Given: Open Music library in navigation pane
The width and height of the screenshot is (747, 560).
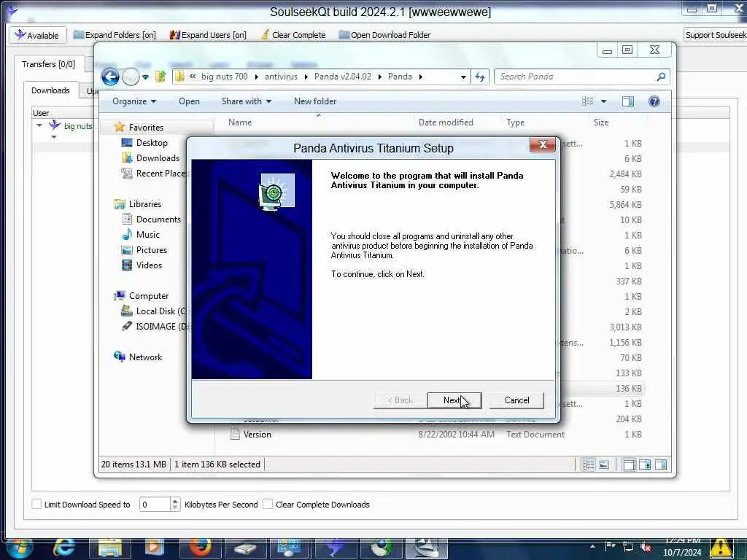Looking at the screenshot, I should tap(147, 234).
